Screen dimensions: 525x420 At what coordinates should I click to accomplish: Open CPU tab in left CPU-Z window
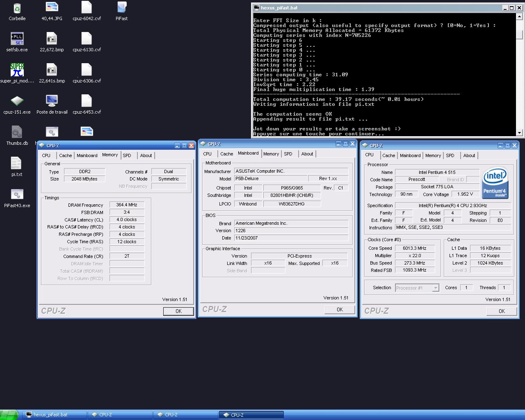46,155
